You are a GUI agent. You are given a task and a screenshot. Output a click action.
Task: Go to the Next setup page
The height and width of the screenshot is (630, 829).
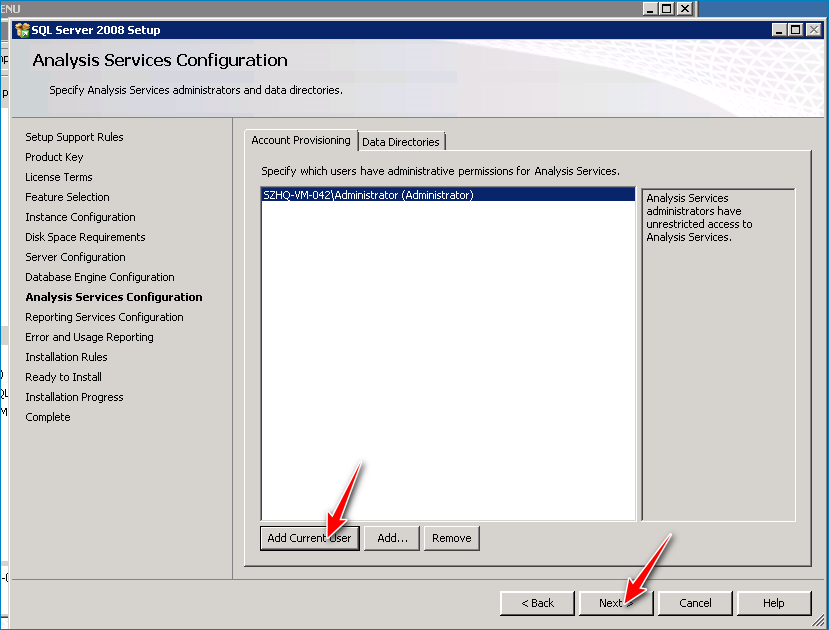616,603
